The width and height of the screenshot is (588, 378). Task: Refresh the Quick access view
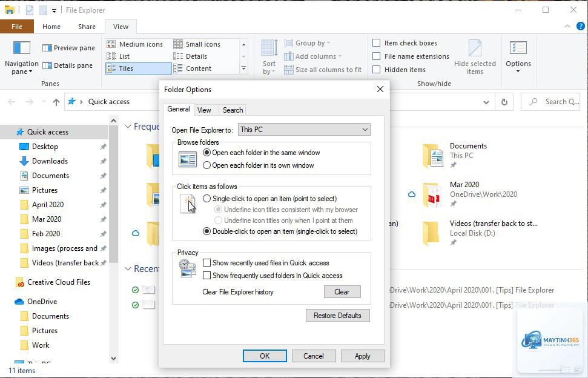tap(504, 102)
